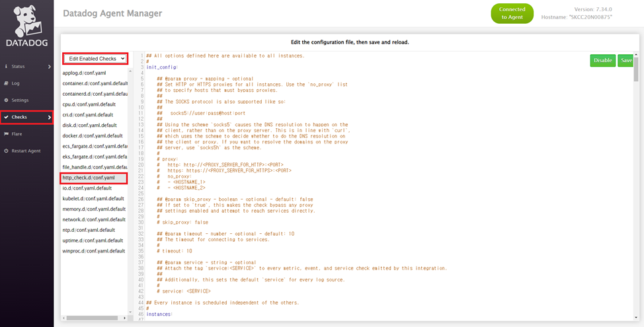Click the editor vertical scrollbar thumb
Screen dimensions: 644x327
(x=636, y=70)
